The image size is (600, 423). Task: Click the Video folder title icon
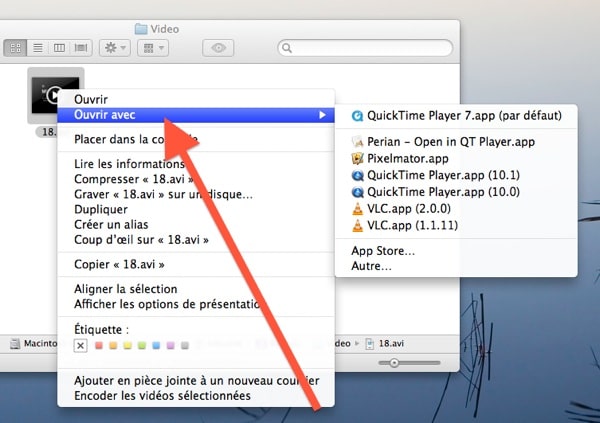141,29
